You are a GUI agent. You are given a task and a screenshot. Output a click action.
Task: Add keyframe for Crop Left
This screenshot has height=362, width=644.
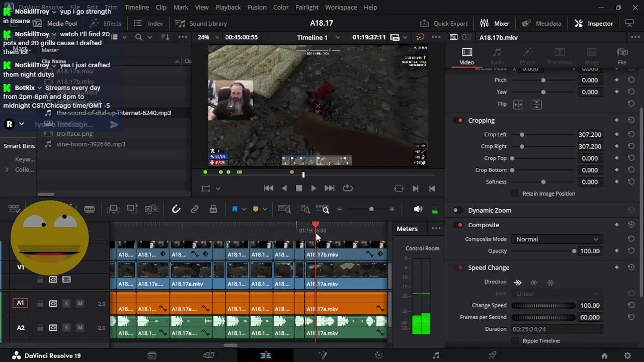pos(617,134)
